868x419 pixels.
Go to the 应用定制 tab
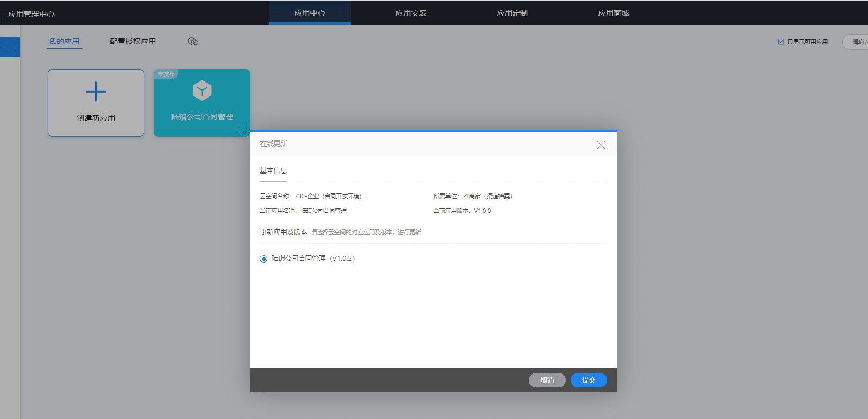pos(512,12)
